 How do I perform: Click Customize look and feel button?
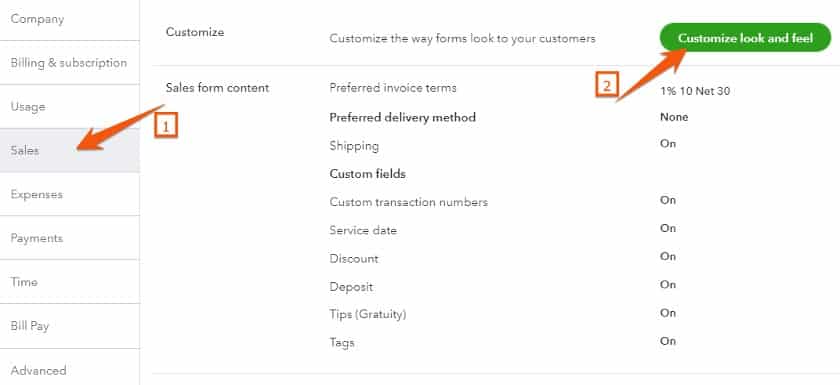(745, 38)
